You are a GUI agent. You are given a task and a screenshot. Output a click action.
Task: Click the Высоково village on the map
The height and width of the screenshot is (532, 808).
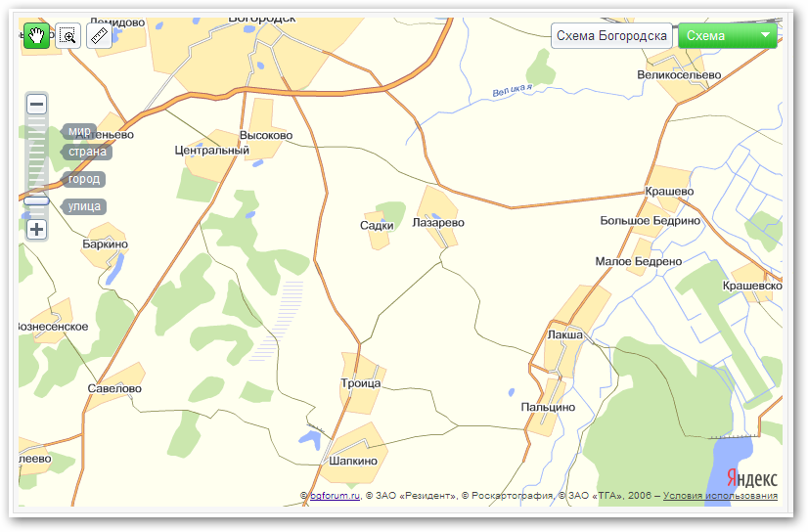(266, 136)
